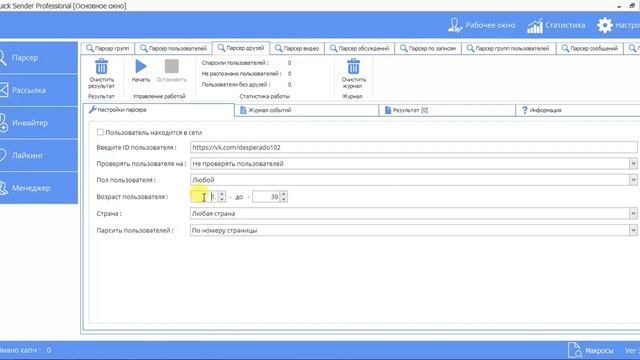Switch to Парсер обсуждений tab
Viewport: 640px width, 360px height.
click(x=360, y=48)
